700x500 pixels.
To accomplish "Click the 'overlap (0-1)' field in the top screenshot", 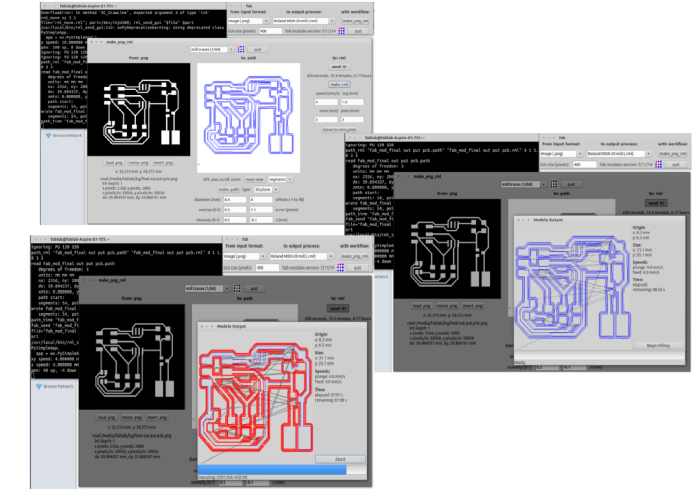I will tap(235, 209).
